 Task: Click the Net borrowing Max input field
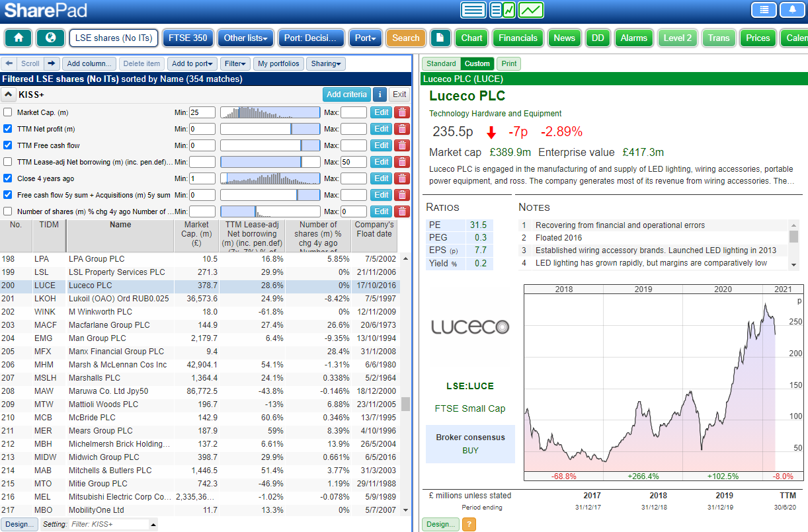click(354, 162)
